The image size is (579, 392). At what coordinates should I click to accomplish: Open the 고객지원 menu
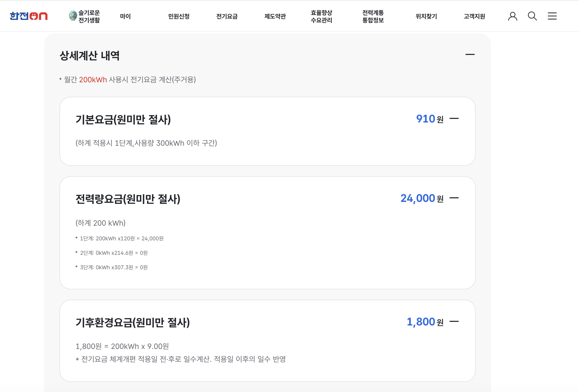click(x=474, y=17)
